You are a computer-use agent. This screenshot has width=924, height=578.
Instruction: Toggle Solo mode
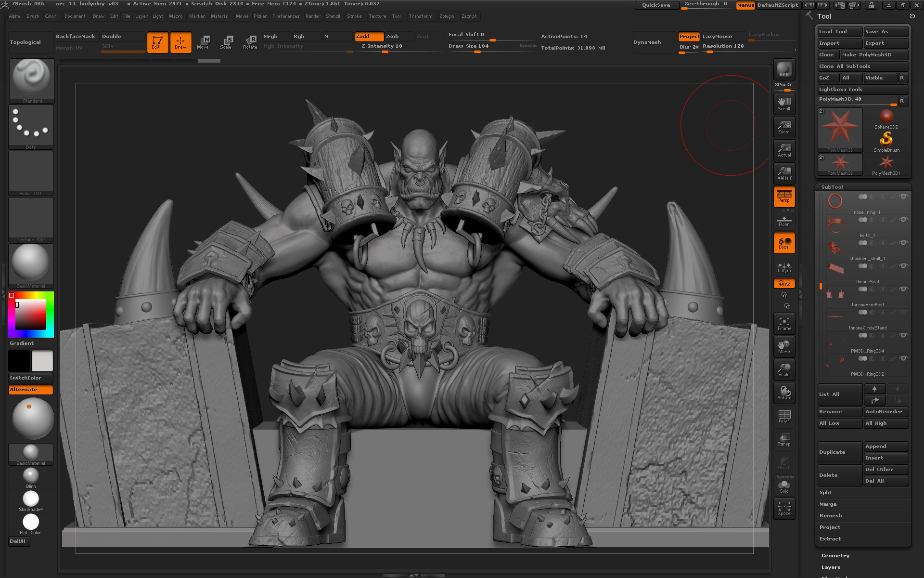coord(784,486)
